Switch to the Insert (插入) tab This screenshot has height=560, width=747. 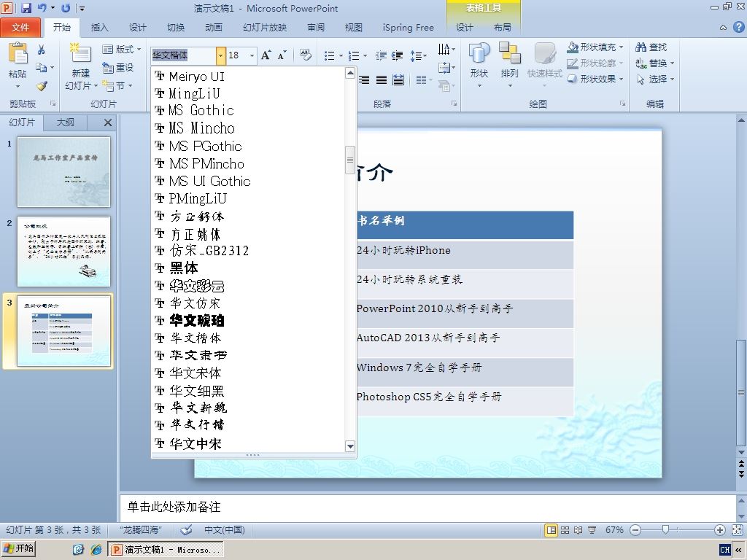tap(99, 28)
